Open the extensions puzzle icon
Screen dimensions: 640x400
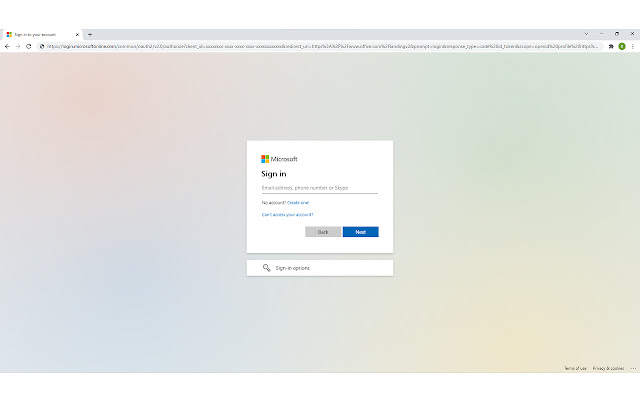(611, 47)
